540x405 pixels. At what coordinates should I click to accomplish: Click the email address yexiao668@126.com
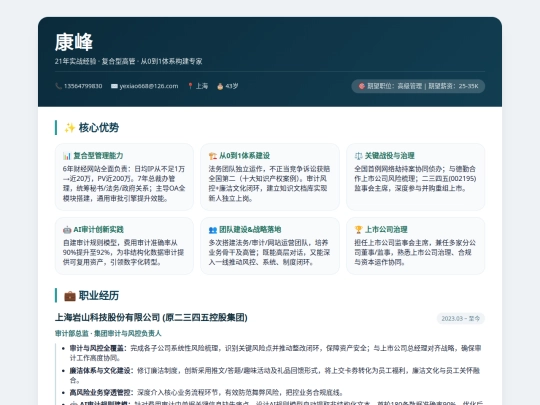[149, 86]
